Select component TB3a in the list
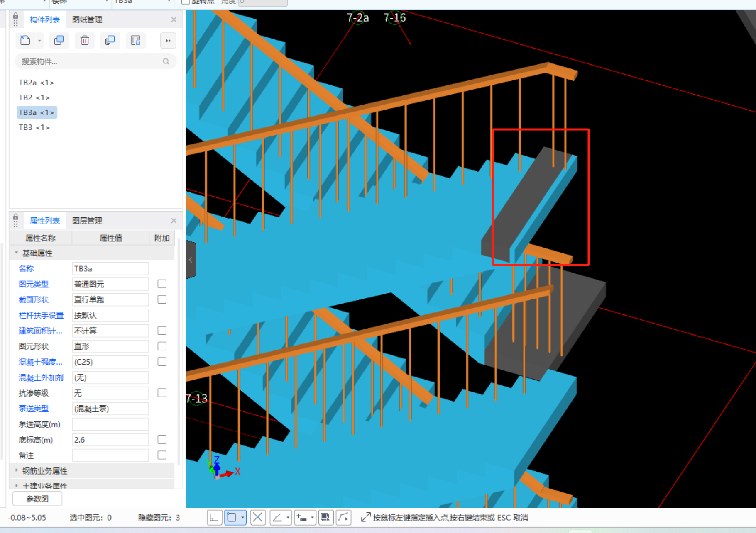756x533 pixels. [x=37, y=112]
